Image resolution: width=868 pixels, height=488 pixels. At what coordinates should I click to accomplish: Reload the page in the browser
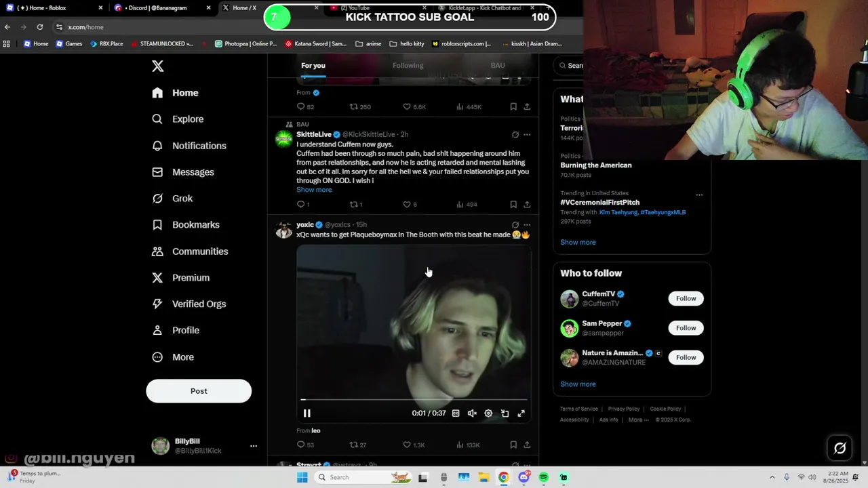point(40,27)
